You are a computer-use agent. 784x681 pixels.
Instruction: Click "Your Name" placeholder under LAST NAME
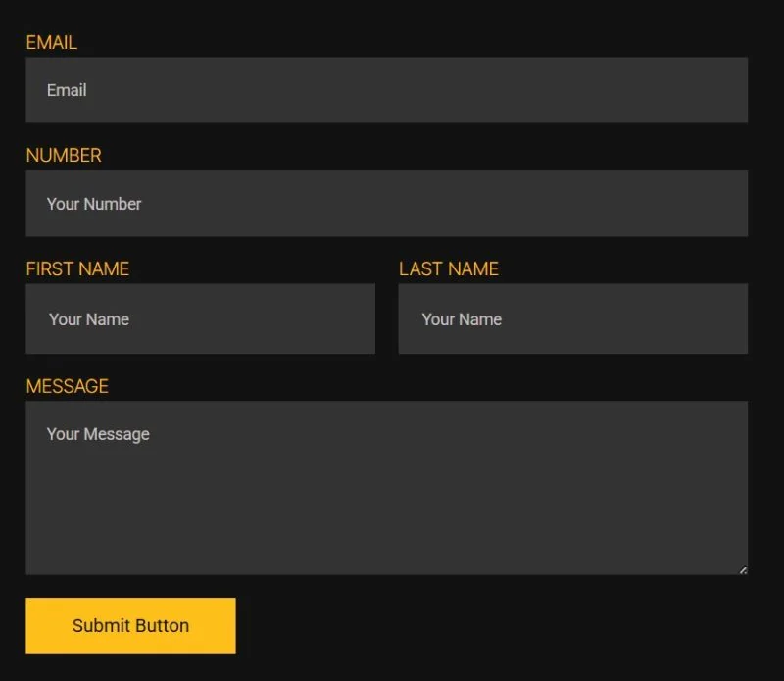[x=462, y=319]
